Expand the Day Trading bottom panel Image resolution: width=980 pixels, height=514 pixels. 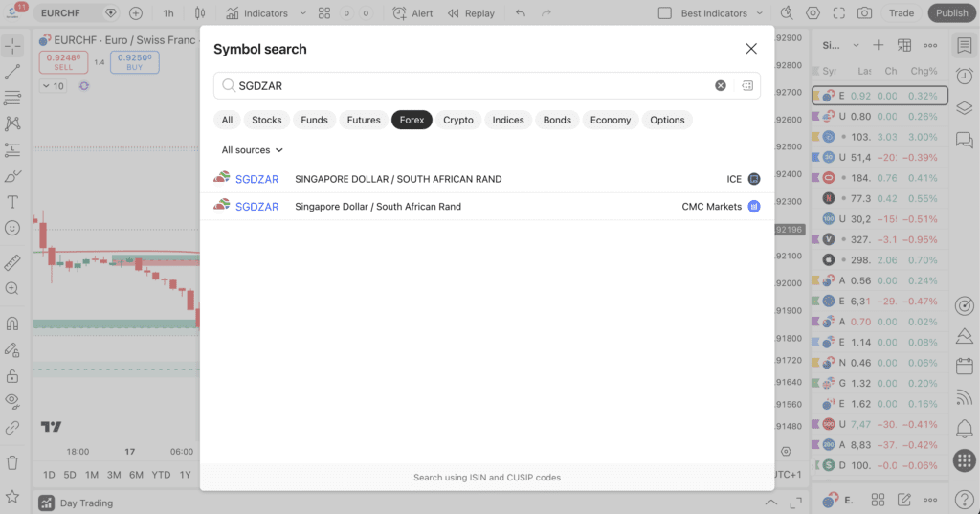click(771, 503)
